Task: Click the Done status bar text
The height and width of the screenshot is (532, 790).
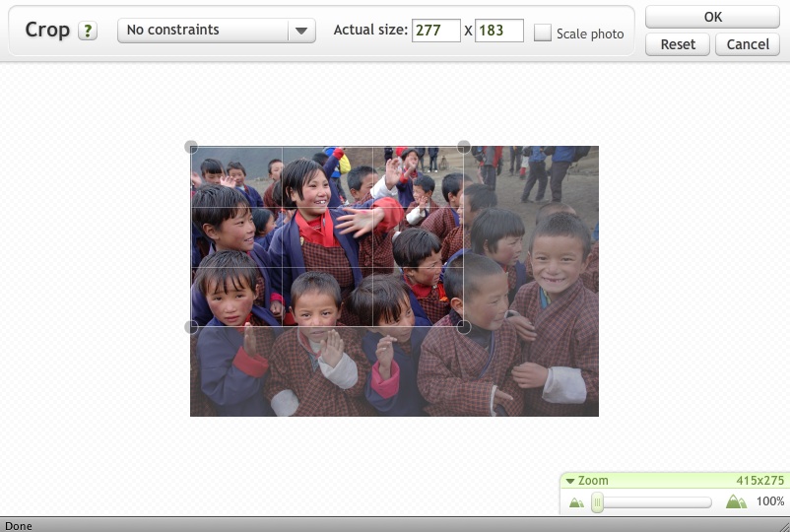Action: coord(19,526)
